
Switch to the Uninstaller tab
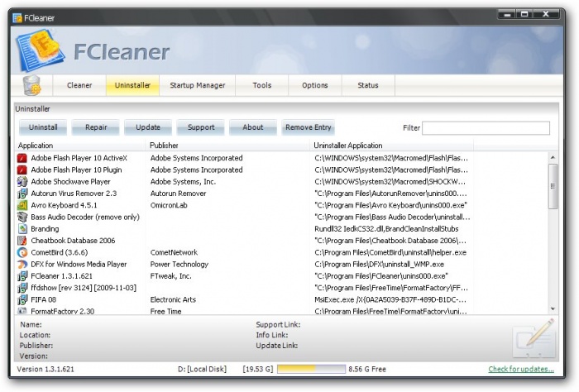coord(132,85)
